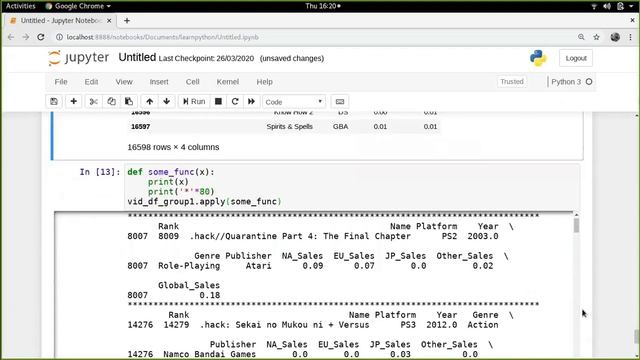Viewport: 640px width, 360px height.
Task: Insert a cell below with plus icon
Action: coord(73,102)
